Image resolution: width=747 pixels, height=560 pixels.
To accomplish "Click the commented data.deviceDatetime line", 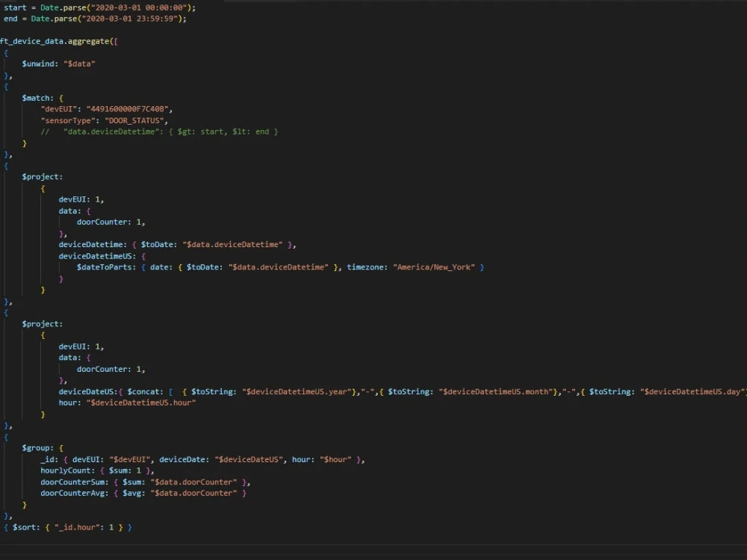I will (159, 132).
